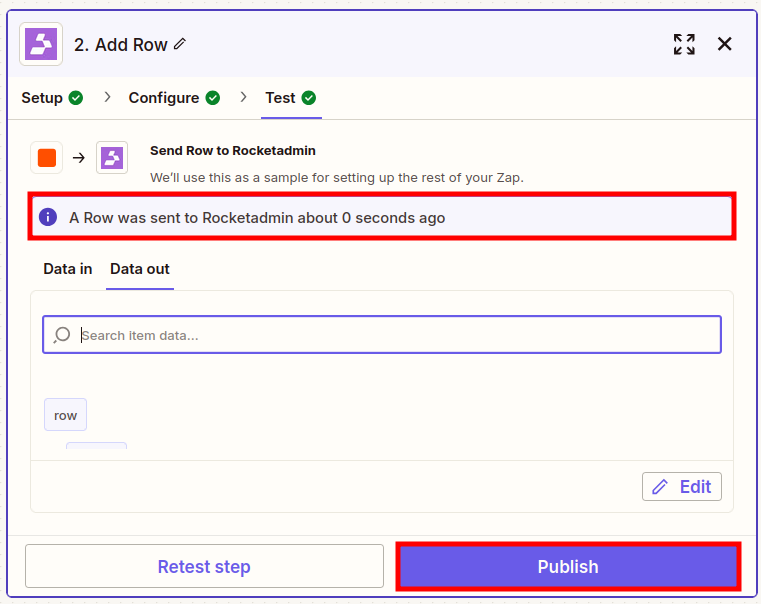Viewport: 761px width, 604px height.
Task: Click the 'Send Row to Rocketadmin' heading
Action: [x=232, y=151]
